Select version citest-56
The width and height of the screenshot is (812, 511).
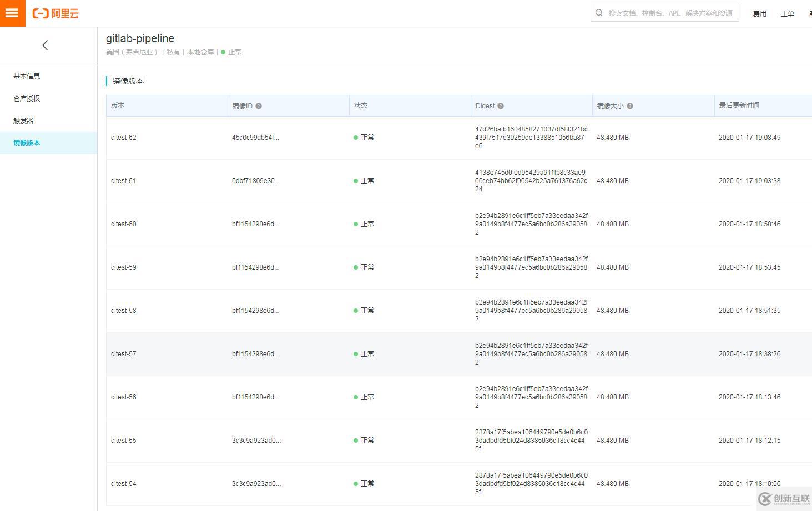click(123, 397)
